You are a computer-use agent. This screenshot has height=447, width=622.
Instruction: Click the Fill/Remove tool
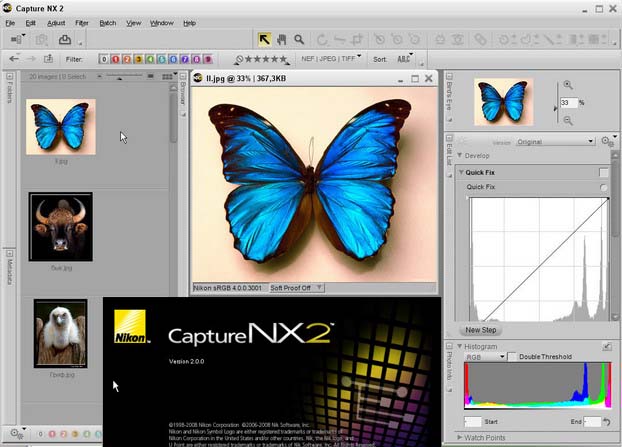596,39
